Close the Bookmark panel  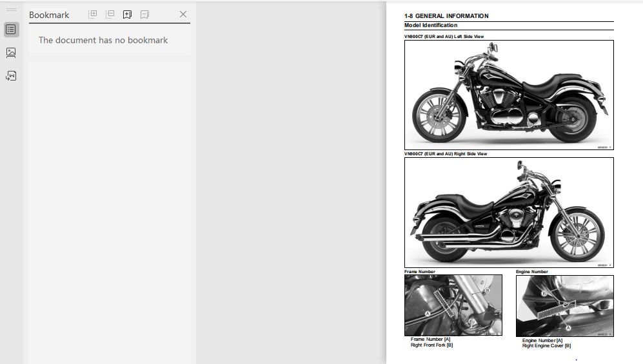click(x=183, y=14)
